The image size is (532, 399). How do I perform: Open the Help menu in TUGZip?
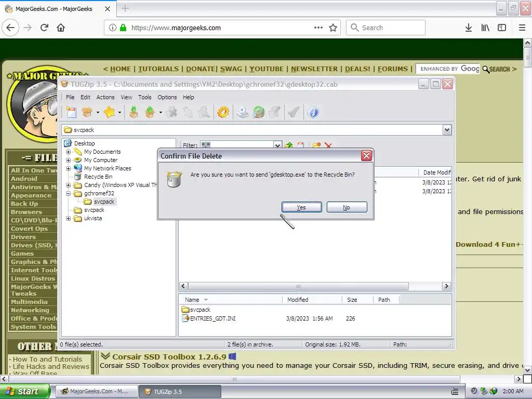pos(188,97)
